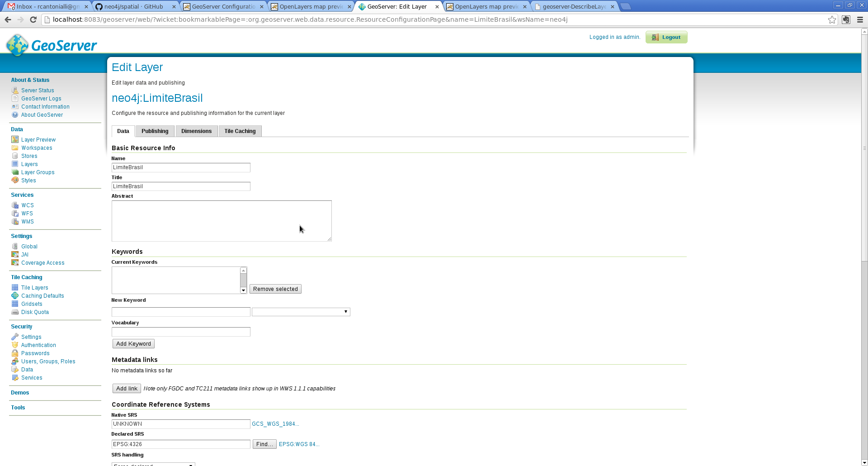Click the Title input field
Screen dimensions: 868x466
coord(181,186)
